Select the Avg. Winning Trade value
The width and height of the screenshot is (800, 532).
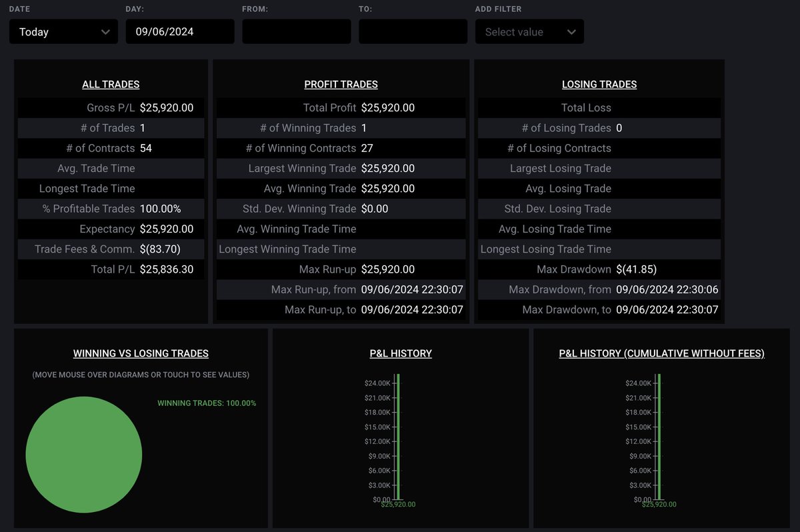tap(388, 189)
